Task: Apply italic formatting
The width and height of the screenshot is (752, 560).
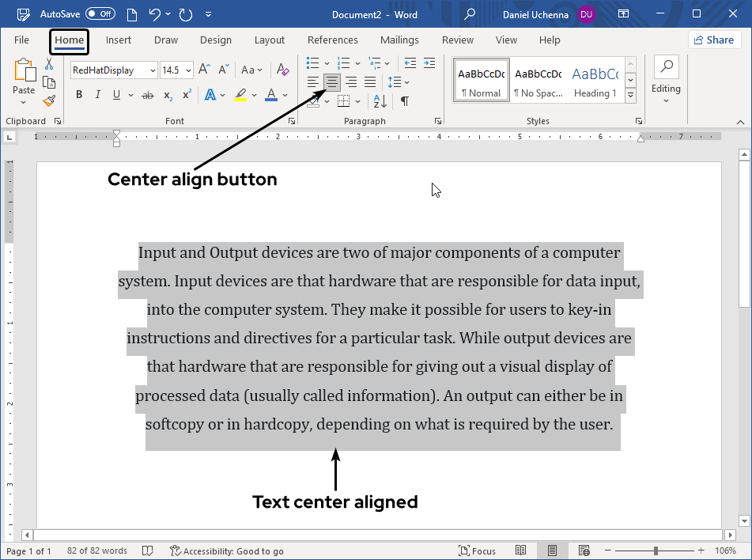Action: (96, 94)
